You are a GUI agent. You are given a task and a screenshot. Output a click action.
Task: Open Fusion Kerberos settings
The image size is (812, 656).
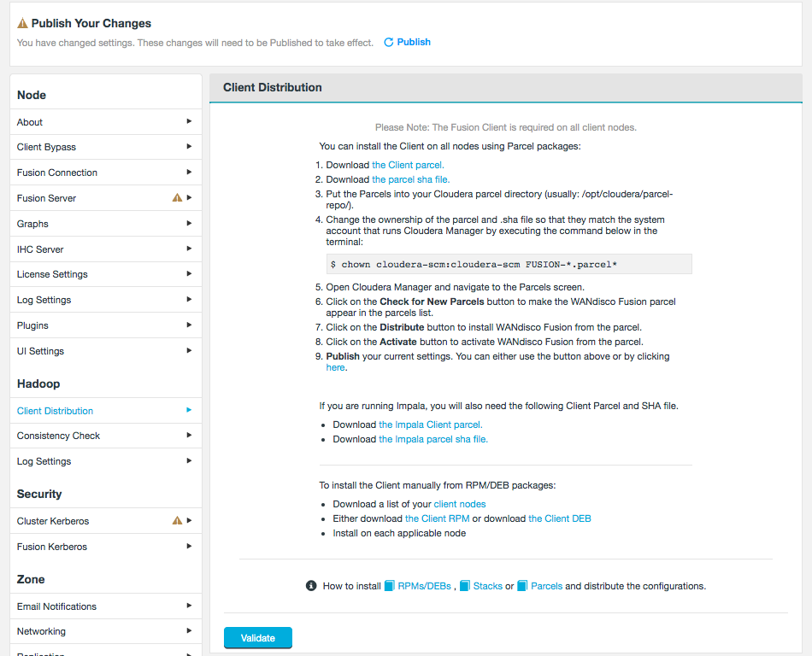point(106,547)
